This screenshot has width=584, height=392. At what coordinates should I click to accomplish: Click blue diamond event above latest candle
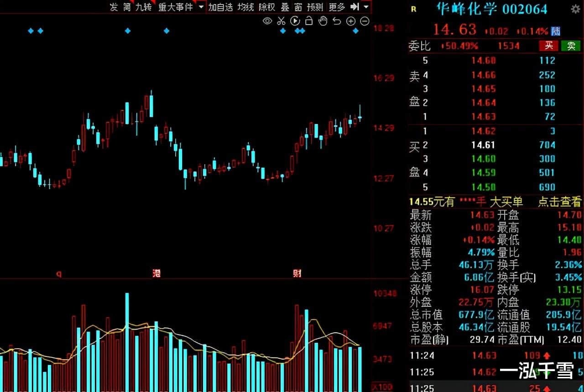[356, 31]
